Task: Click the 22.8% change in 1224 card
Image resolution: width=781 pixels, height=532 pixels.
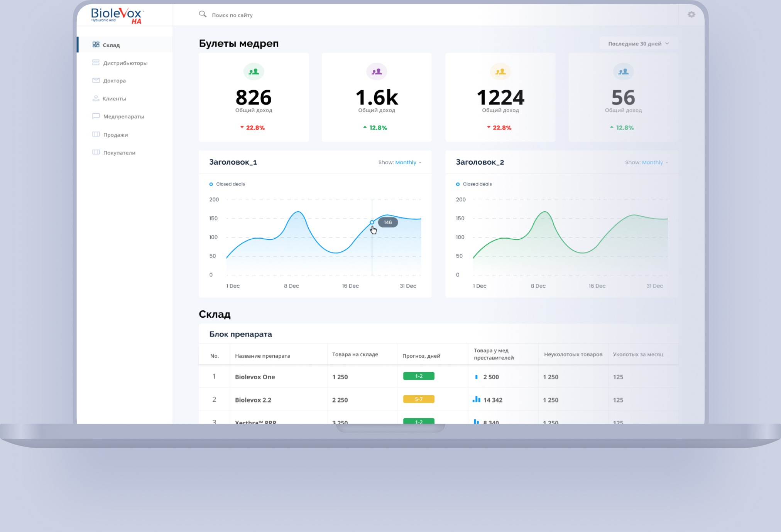Action: point(499,128)
